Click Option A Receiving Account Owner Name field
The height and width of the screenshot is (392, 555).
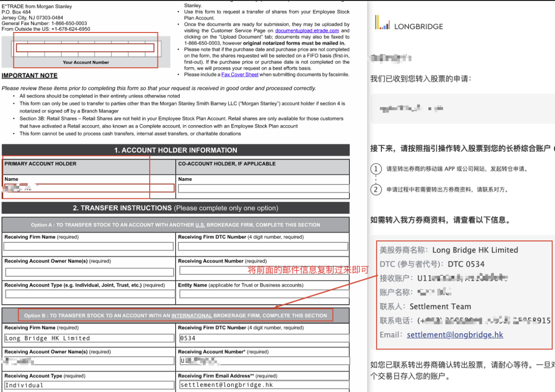tap(89, 272)
